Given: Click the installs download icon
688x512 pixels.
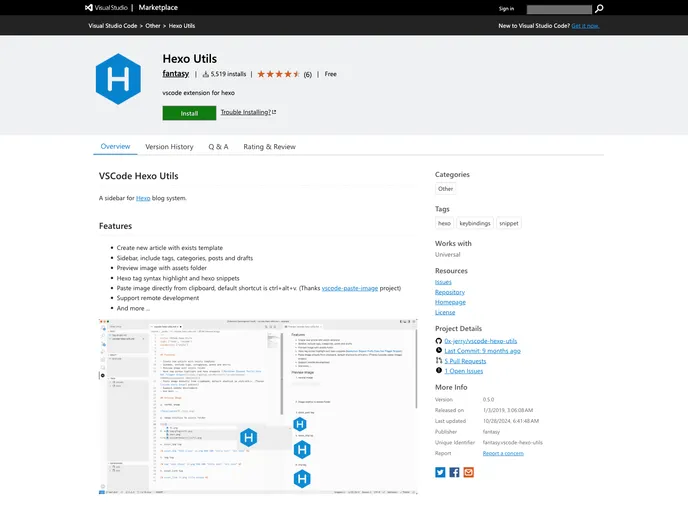Looking at the screenshot, I should point(205,74).
